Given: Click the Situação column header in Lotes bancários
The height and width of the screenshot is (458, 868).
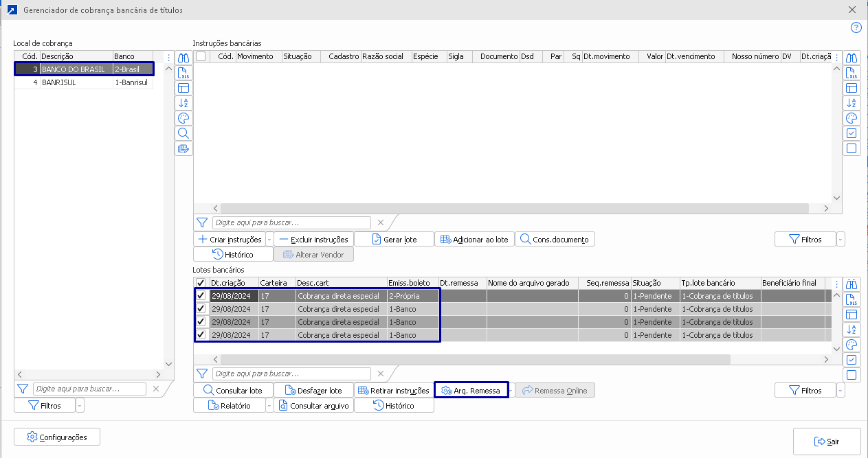Looking at the screenshot, I should (x=654, y=282).
